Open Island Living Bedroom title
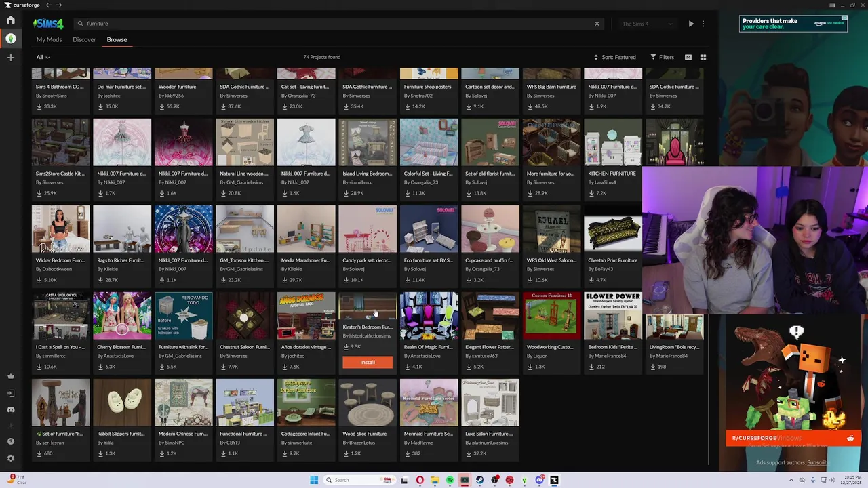This screenshot has width=868, height=488. click(x=367, y=174)
